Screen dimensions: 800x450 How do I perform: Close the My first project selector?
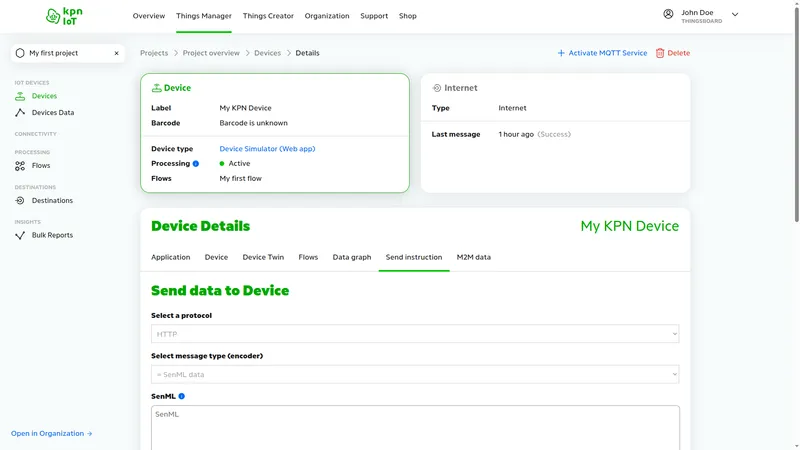click(116, 53)
